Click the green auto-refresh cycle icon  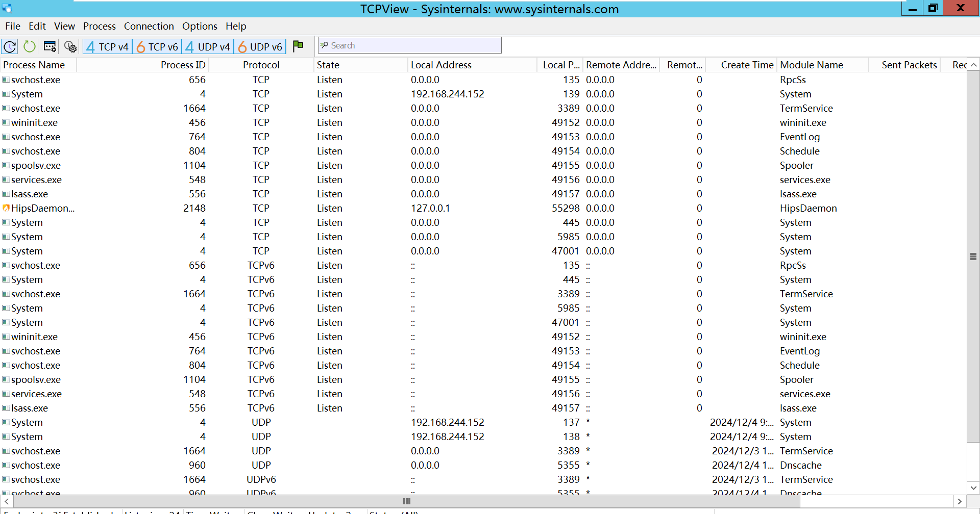pyautogui.click(x=30, y=46)
